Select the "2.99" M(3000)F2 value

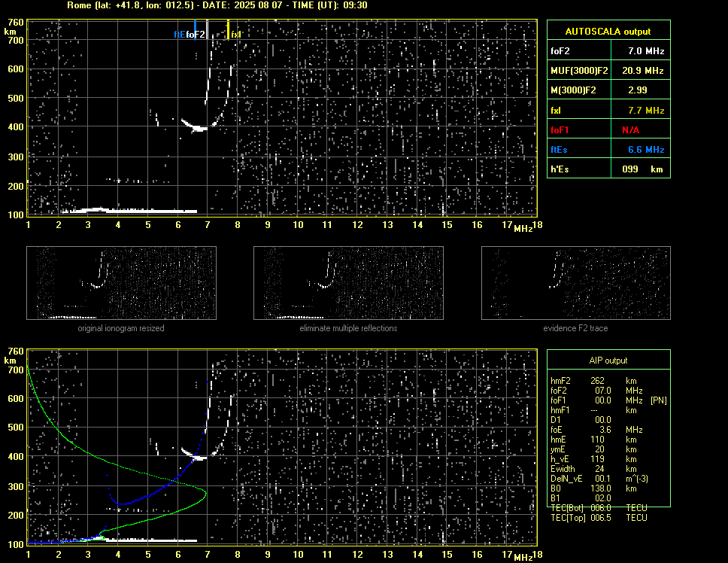tap(638, 90)
